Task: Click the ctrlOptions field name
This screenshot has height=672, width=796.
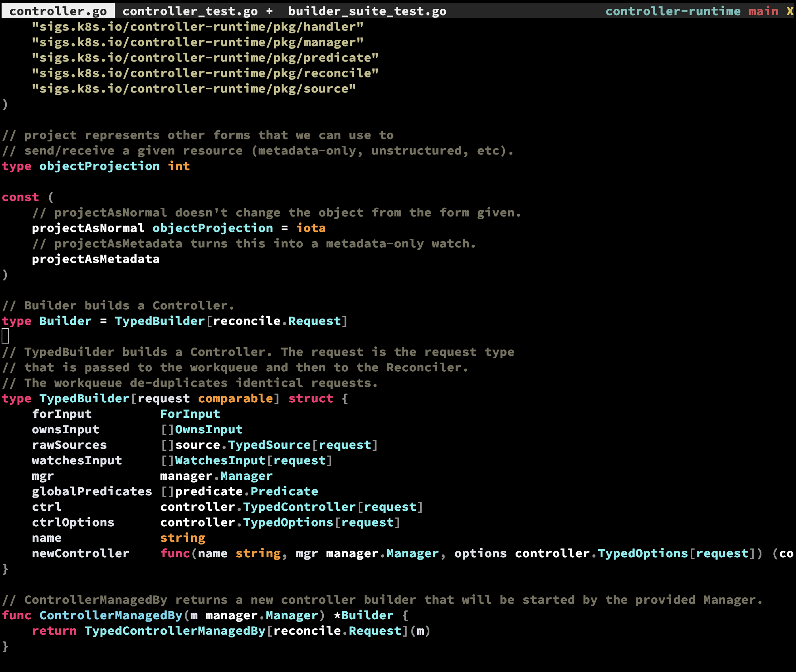Action: click(73, 522)
